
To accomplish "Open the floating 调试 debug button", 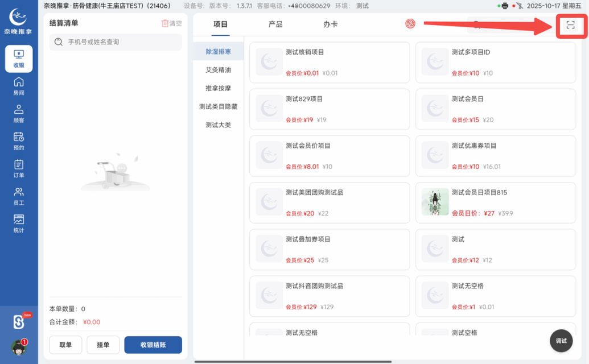I will pos(561,340).
